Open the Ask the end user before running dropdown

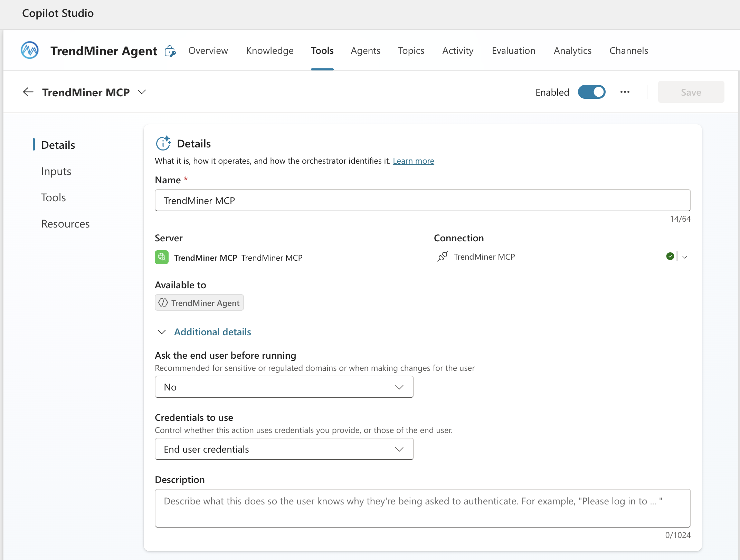[x=284, y=387]
